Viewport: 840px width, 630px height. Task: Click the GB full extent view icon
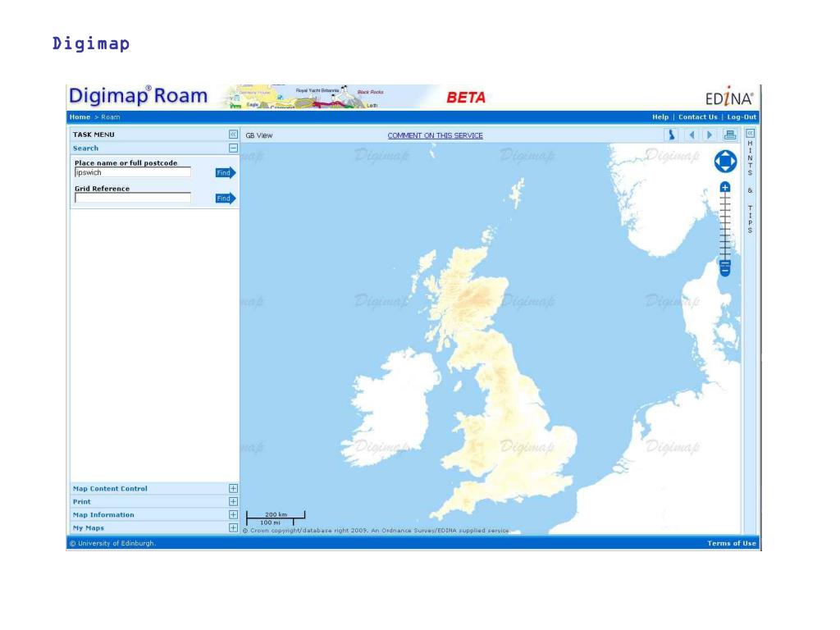click(671, 135)
